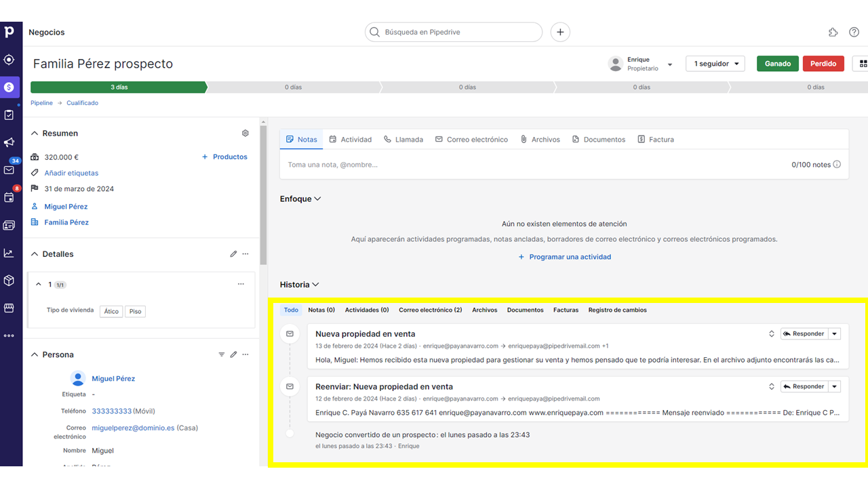Filter history by Correo electrónico (2)
This screenshot has height=488, width=868.
coord(430,310)
